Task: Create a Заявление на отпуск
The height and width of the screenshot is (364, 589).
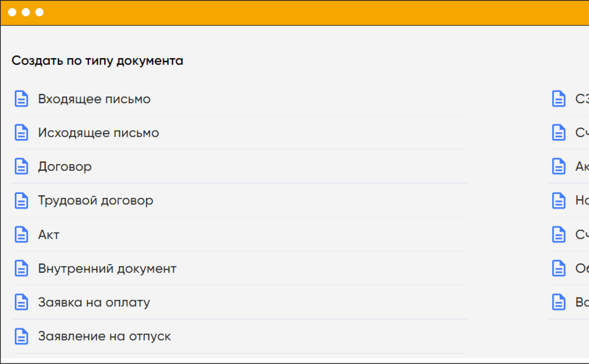Action: click(x=104, y=336)
